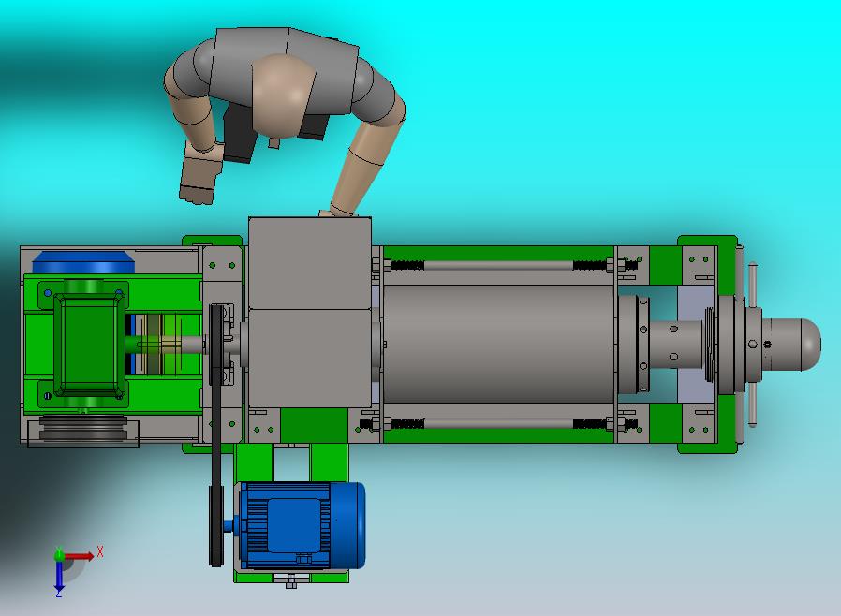This screenshot has width=841, height=616.
Task: Select the grooved gray pulley below the gearbox
Action: click(x=83, y=429)
